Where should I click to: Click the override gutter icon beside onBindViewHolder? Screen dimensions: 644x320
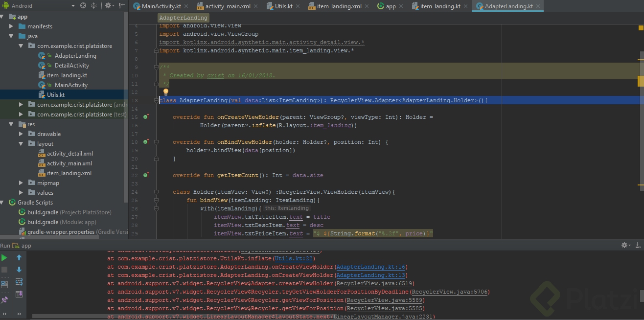(146, 142)
